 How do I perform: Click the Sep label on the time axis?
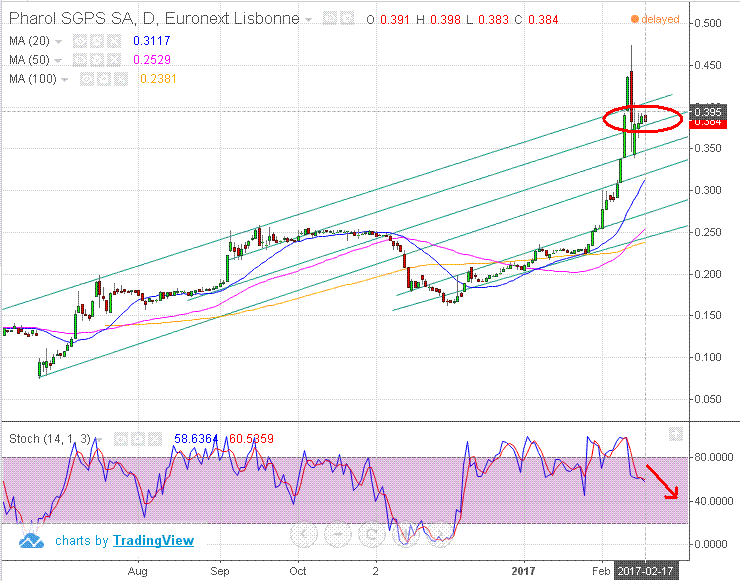220,571
